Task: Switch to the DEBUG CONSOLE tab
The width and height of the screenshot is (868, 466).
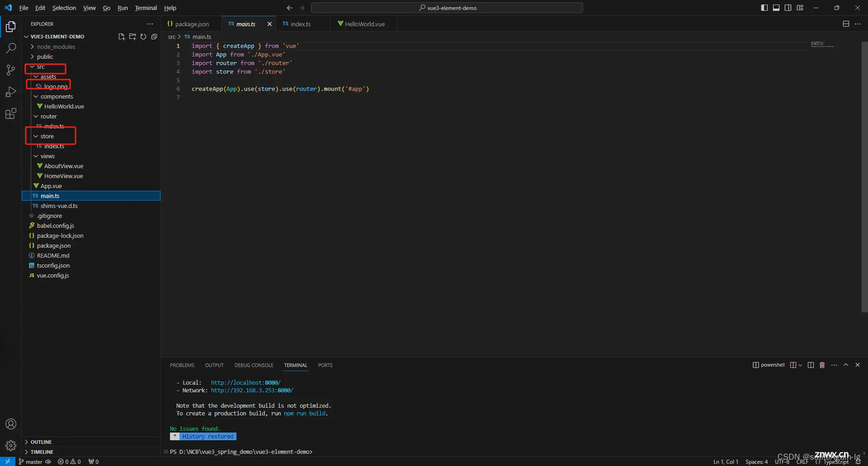Action: [x=254, y=365]
